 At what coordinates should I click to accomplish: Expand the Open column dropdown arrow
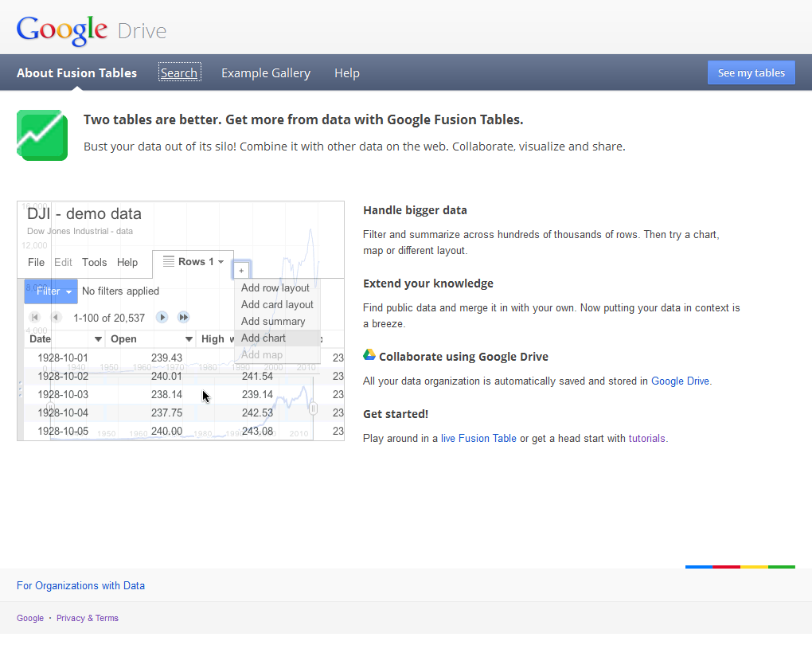click(x=189, y=339)
